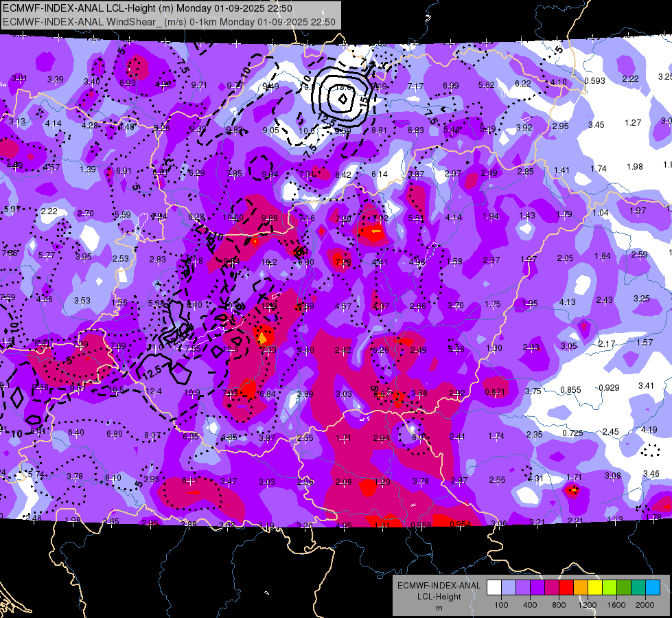Click the shear value 10.00
Screen dimensions: 672x618
[x=233, y=218]
